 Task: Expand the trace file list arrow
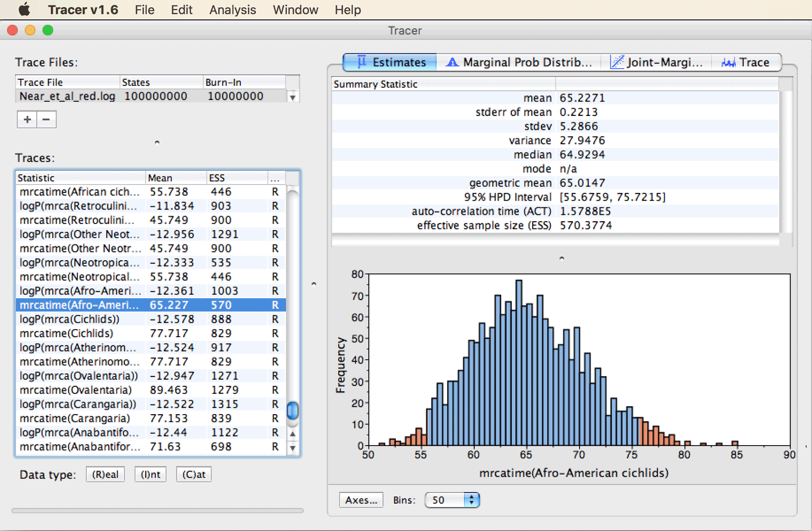tap(292, 97)
